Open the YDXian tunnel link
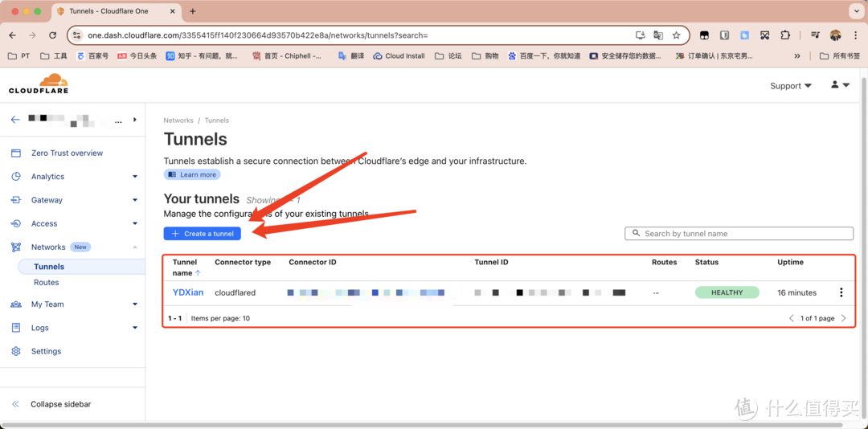 188,292
